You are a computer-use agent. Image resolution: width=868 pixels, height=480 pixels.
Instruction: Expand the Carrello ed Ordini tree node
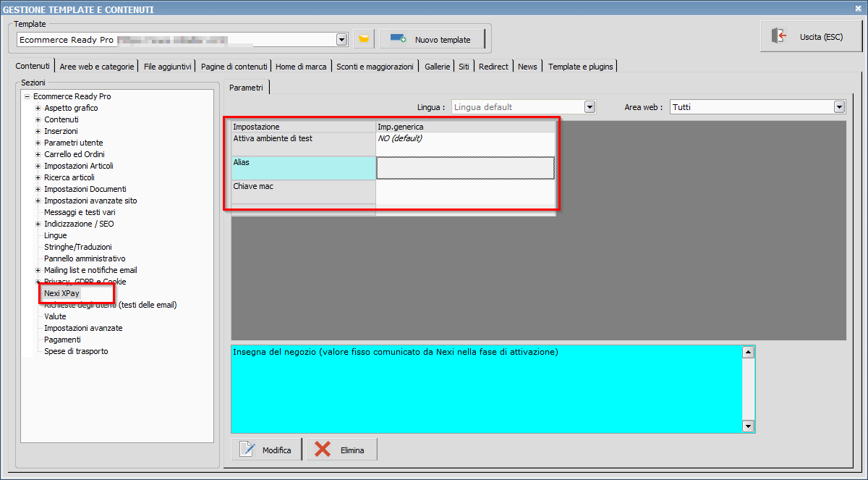pyautogui.click(x=38, y=154)
